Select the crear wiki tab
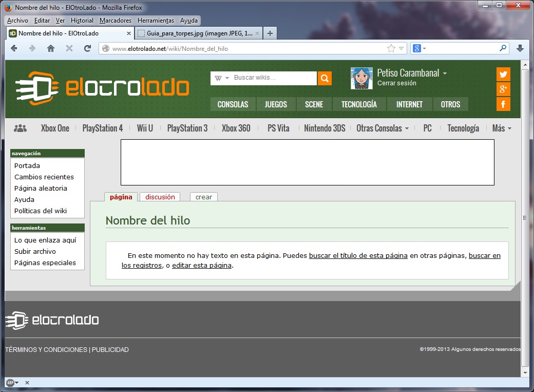 pyautogui.click(x=204, y=197)
